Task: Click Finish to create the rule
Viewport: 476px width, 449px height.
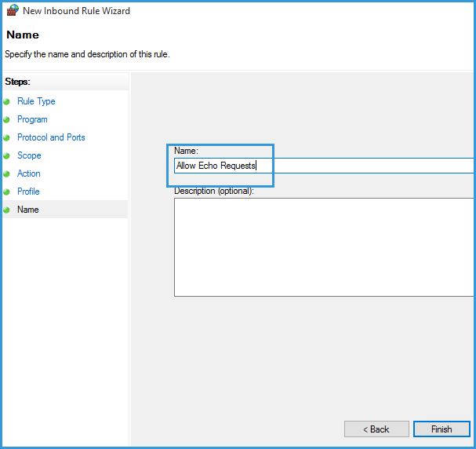Action: click(x=441, y=429)
